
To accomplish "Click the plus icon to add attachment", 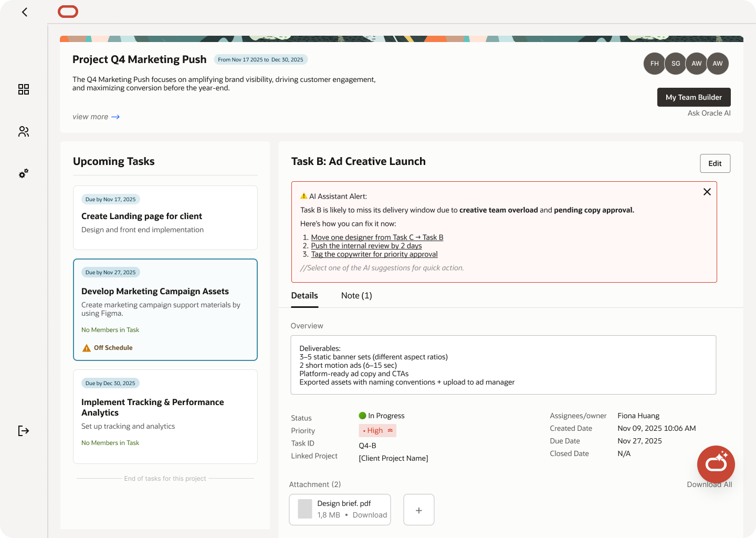I will (418, 510).
